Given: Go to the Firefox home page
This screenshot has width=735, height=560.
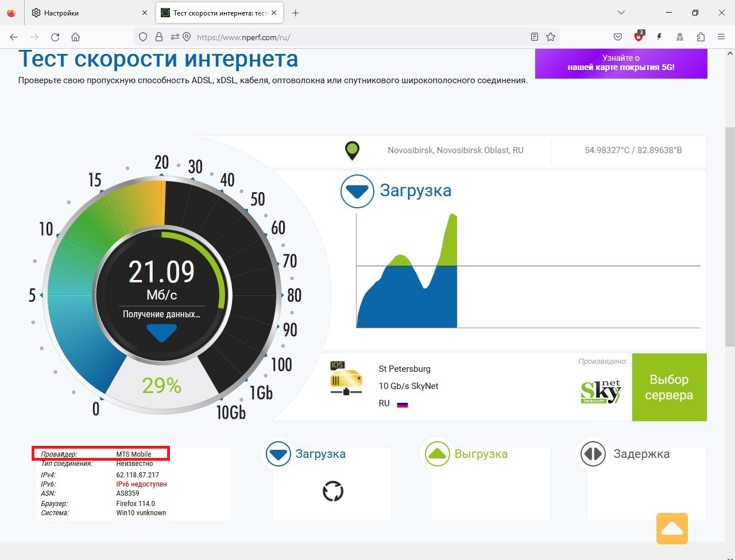Looking at the screenshot, I should (x=75, y=37).
